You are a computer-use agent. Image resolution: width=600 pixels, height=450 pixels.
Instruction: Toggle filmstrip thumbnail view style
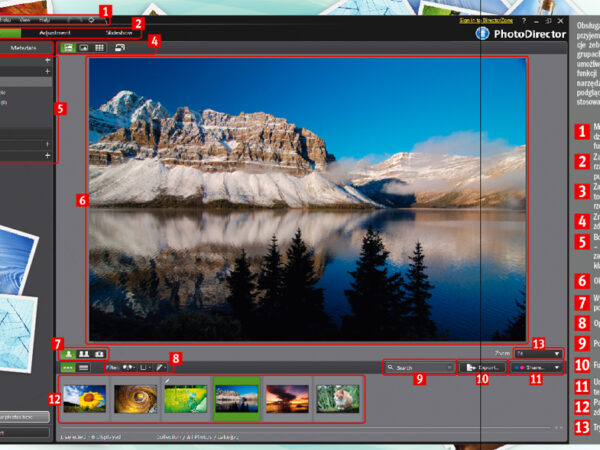(x=68, y=368)
